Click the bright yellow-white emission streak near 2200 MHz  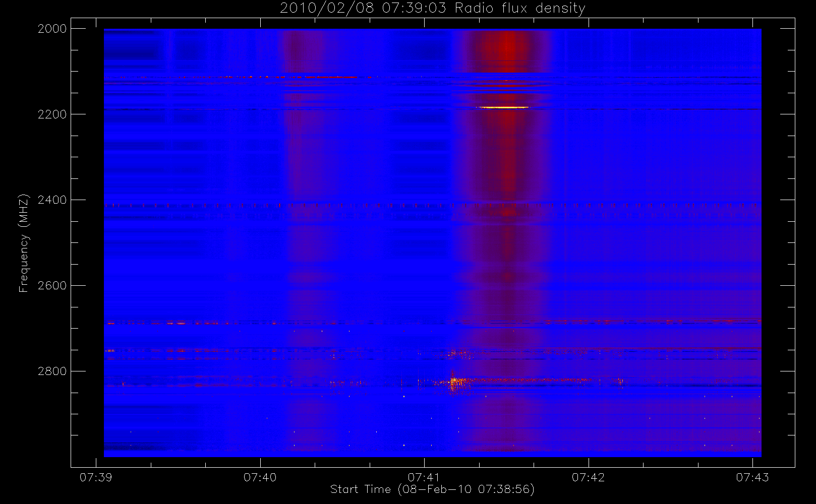click(x=503, y=107)
